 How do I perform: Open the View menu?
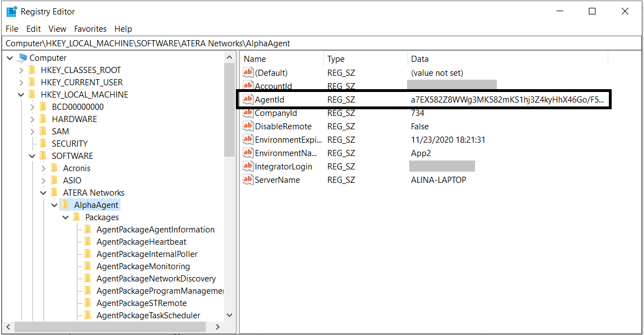(57, 28)
